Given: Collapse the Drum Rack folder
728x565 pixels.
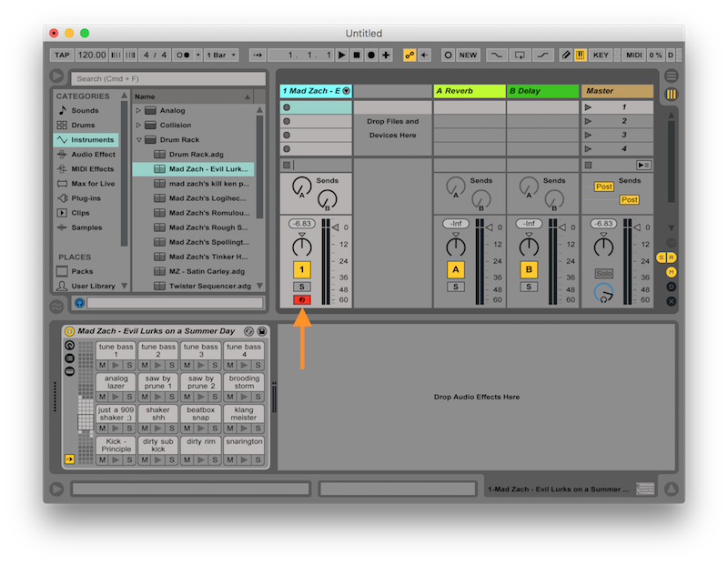Looking at the screenshot, I should point(139,140).
